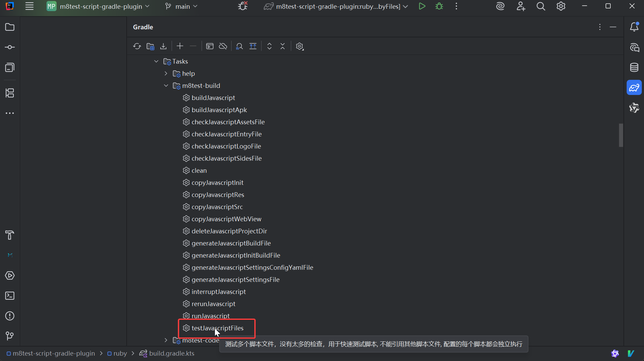644x361 pixels.
Task: Click Collapse All in Gradle toolbar
Action: [283, 46]
